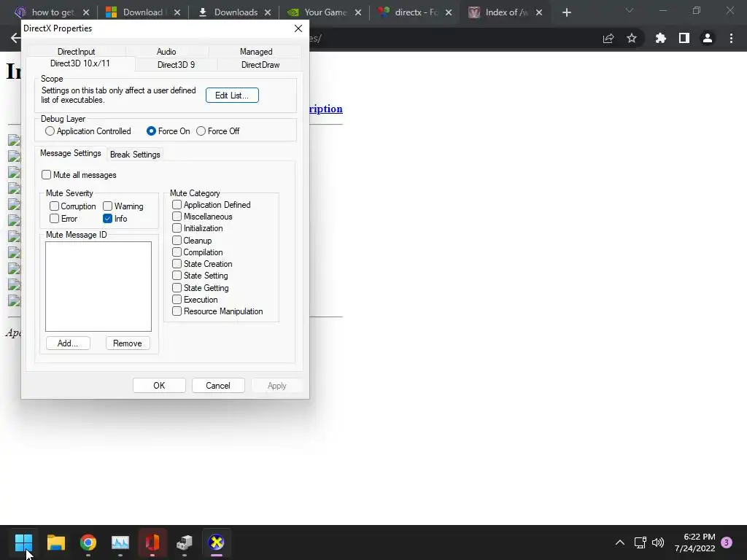The width and height of the screenshot is (747, 560).
Task: Open a new Chrome tab
Action: pyautogui.click(x=566, y=12)
